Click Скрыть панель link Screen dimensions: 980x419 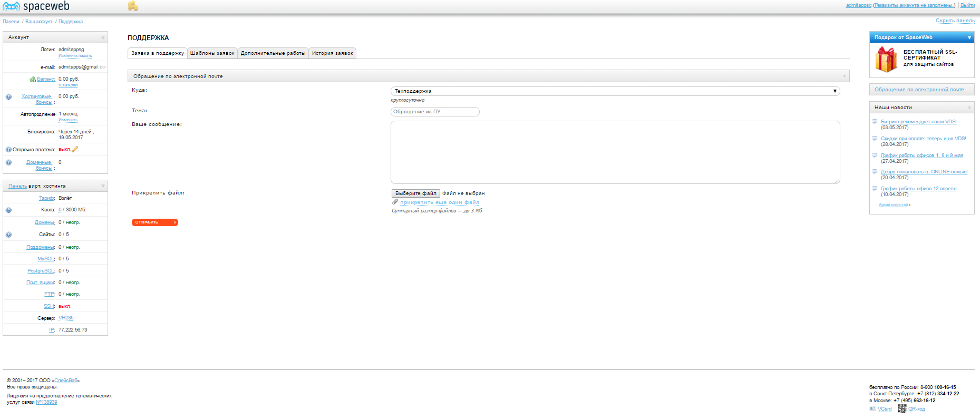pos(955,21)
